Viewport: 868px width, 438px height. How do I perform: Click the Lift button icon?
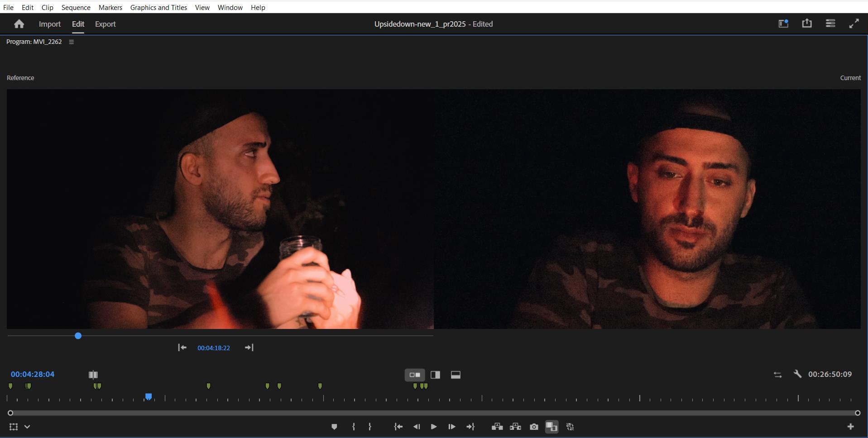point(497,427)
